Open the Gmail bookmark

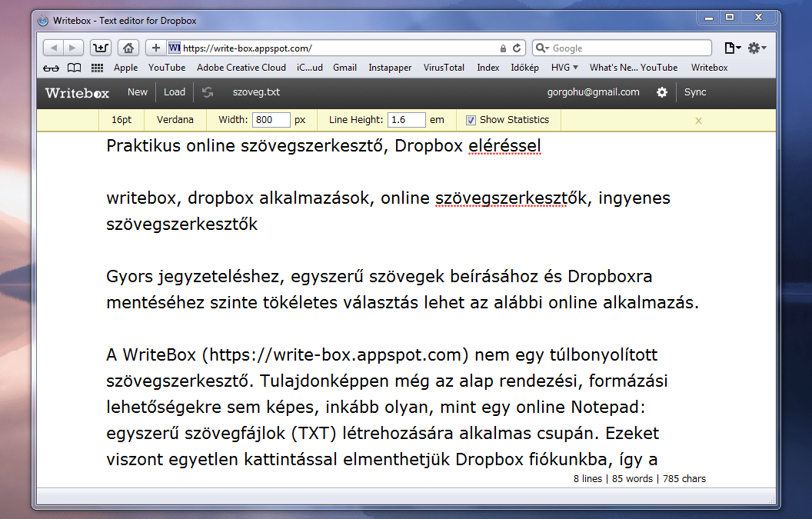345,68
